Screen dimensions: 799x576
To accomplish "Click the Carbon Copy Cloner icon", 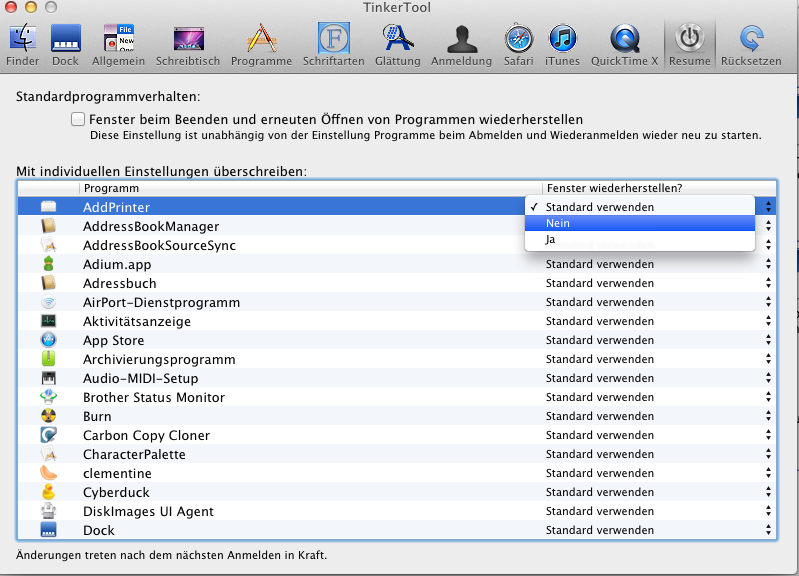I will pyautogui.click(x=48, y=435).
